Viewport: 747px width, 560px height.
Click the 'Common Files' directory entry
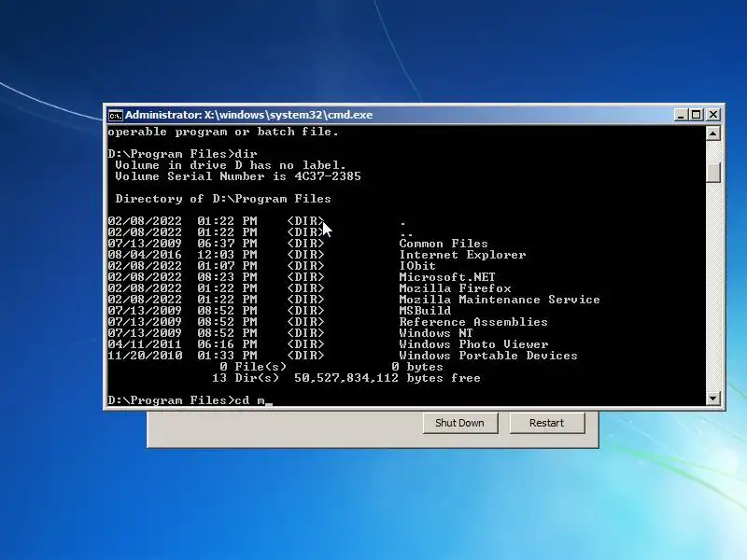pyautogui.click(x=444, y=244)
